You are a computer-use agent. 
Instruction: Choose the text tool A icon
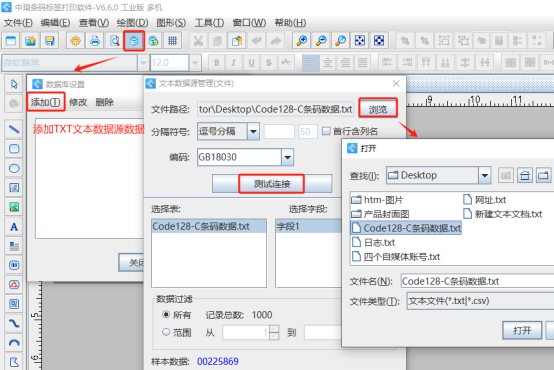click(x=14, y=227)
